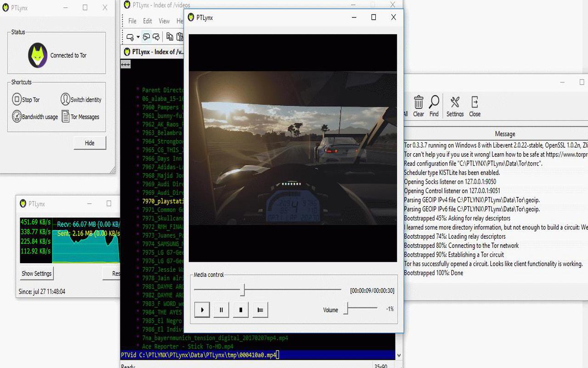Click '7975_LG G7-Gee' file link
This screenshot has height=368, width=588.
[163, 252]
